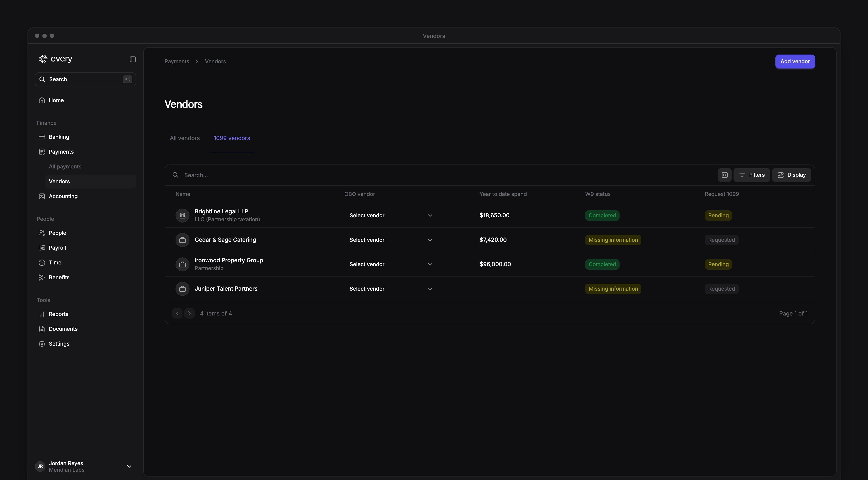Go to the next page arrow
The width and height of the screenshot is (868, 480).
tap(189, 313)
